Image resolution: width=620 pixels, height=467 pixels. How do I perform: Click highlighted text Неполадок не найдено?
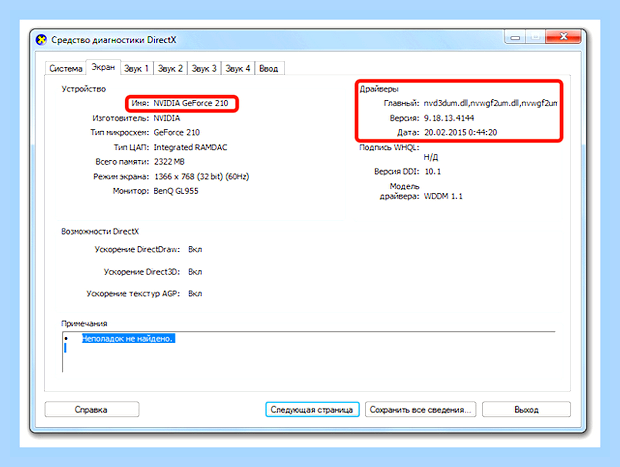coord(128,338)
